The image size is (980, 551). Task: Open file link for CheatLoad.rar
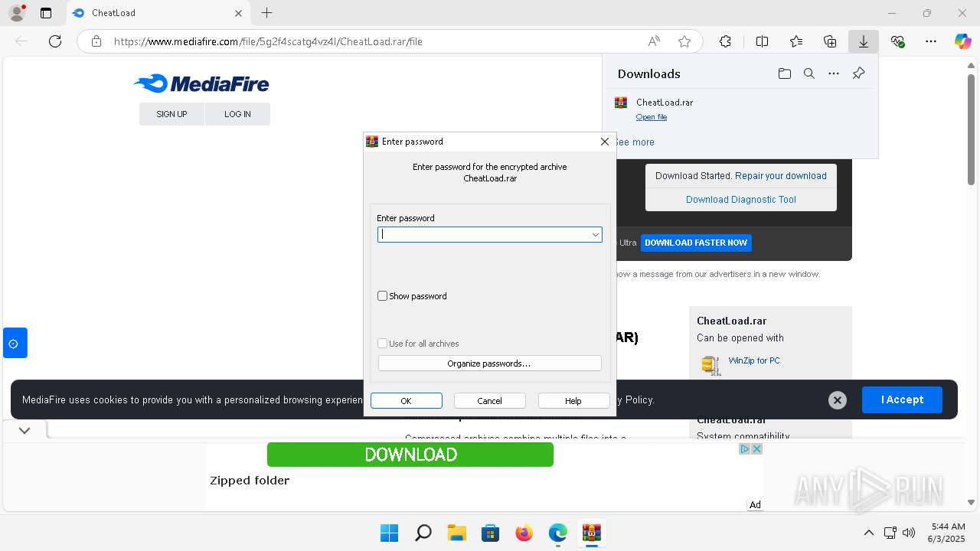coord(652,117)
